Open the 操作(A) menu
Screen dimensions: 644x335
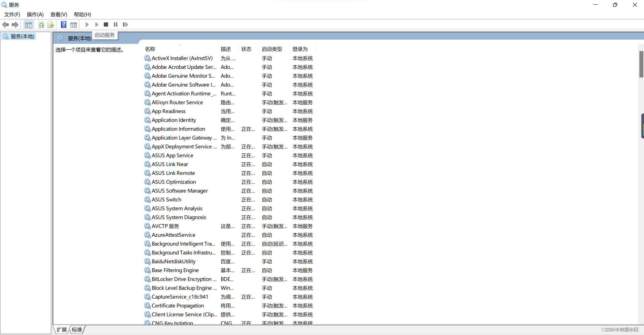tap(35, 14)
